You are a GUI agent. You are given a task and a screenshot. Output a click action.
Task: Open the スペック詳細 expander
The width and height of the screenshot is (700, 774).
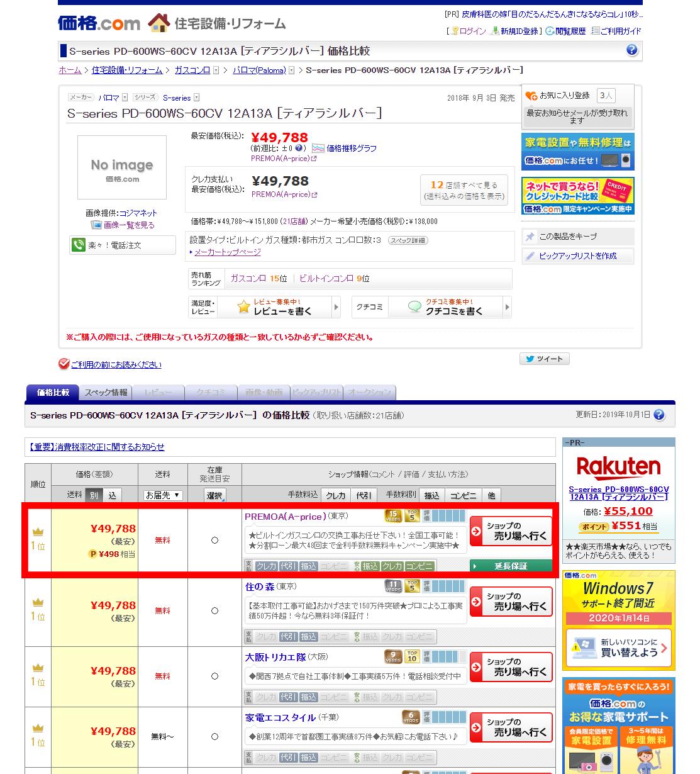pyautogui.click(x=408, y=240)
